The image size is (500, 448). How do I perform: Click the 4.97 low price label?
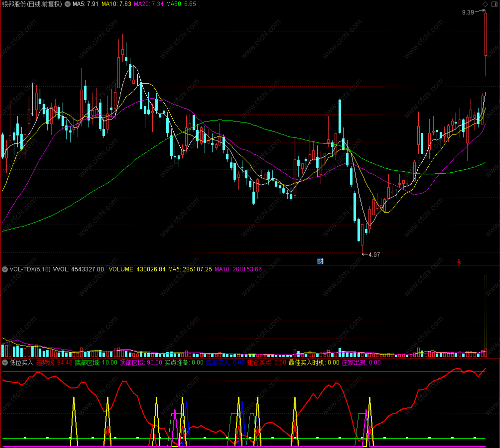pyautogui.click(x=374, y=255)
